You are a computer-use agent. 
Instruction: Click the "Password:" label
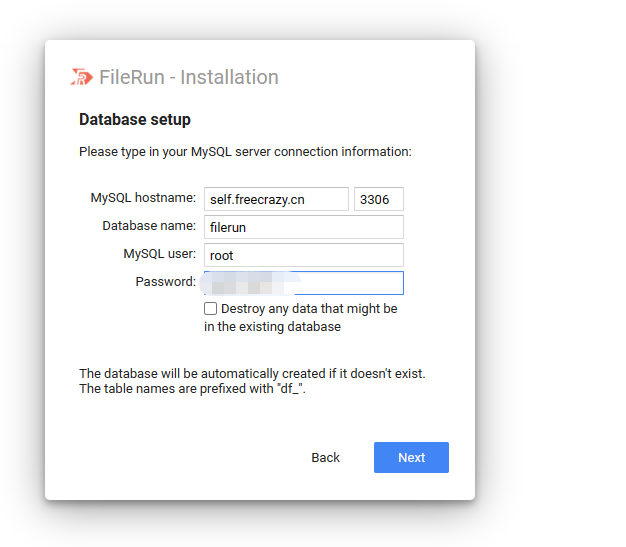click(165, 282)
